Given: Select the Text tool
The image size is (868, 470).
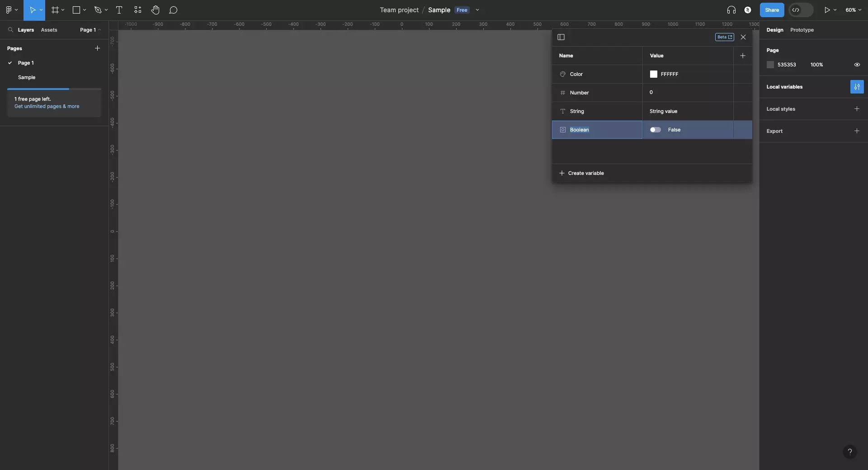Looking at the screenshot, I should 119,10.
